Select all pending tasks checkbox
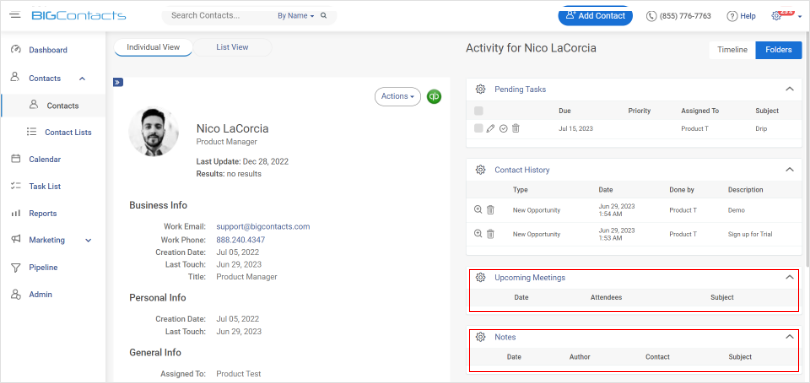The image size is (810, 383). [x=478, y=111]
